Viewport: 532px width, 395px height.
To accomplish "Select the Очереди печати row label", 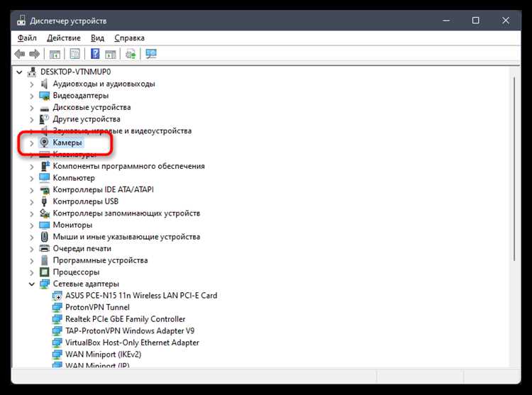I will coord(82,248).
